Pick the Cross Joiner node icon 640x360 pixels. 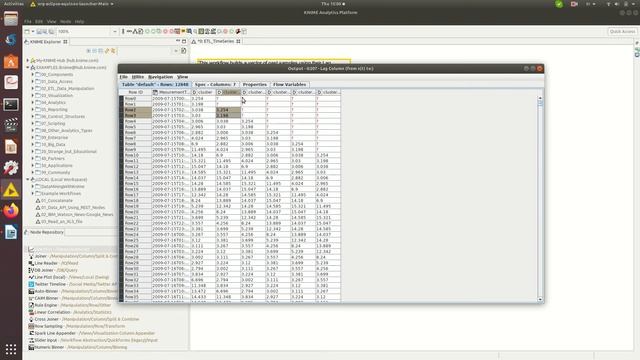point(31,319)
